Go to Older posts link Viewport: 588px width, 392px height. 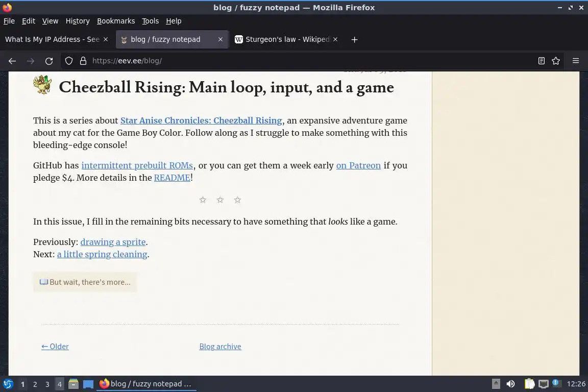[55, 346]
